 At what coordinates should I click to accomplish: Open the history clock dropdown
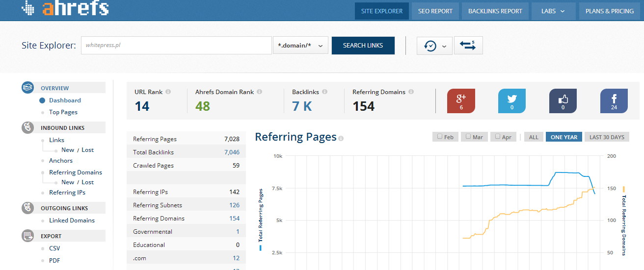tap(434, 46)
